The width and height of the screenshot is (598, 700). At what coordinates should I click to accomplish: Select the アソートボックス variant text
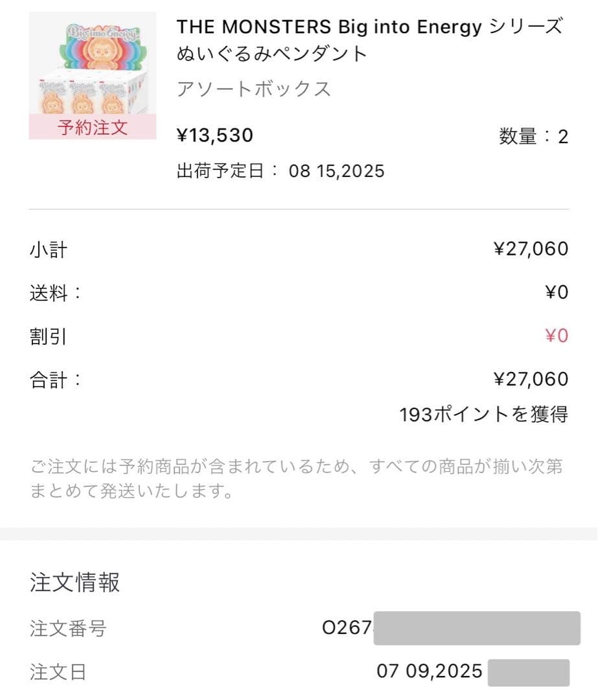point(254,89)
